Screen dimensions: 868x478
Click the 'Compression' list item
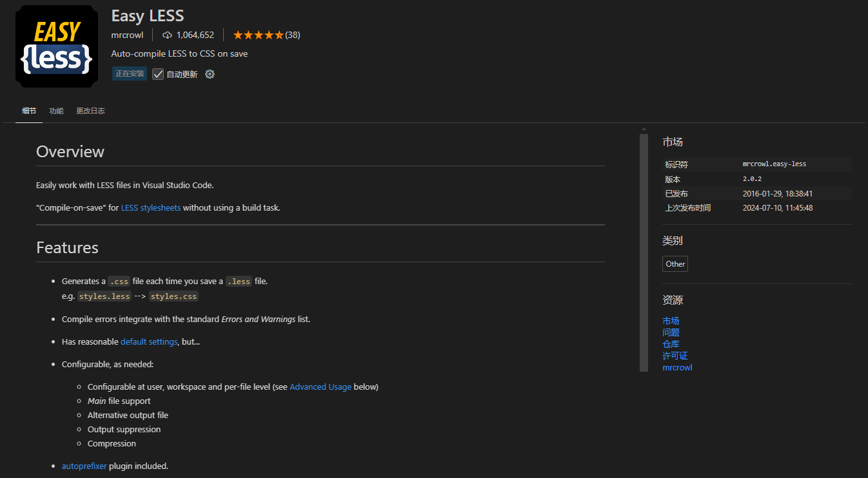click(112, 443)
